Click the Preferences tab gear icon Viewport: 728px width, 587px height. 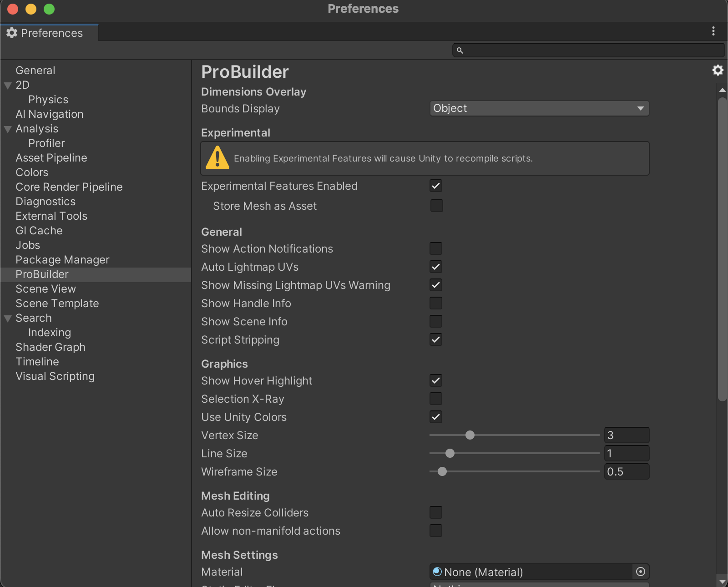click(x=12, y=33)
